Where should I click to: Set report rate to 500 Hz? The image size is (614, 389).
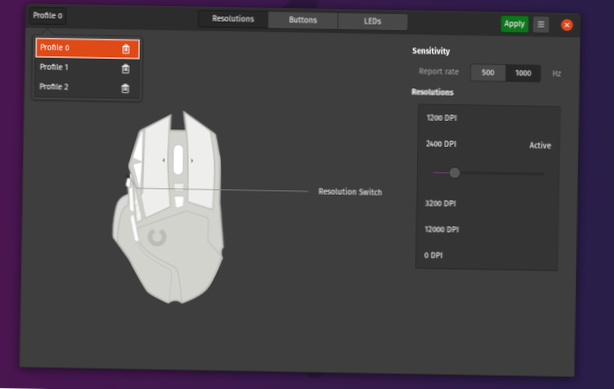(x=488, y=73)
